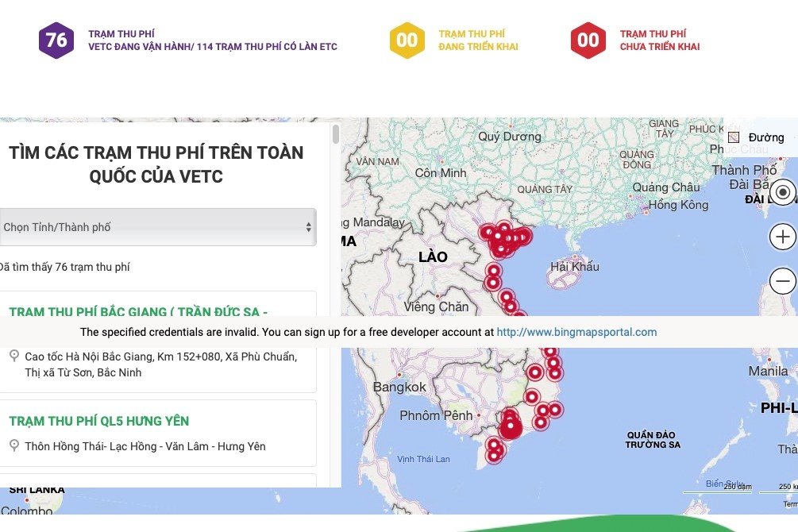Click the purple hexagon showing 76
Image resolution: width=798 pixels, height=532 pixels.
pyautogui.click(x=56, y=40)
